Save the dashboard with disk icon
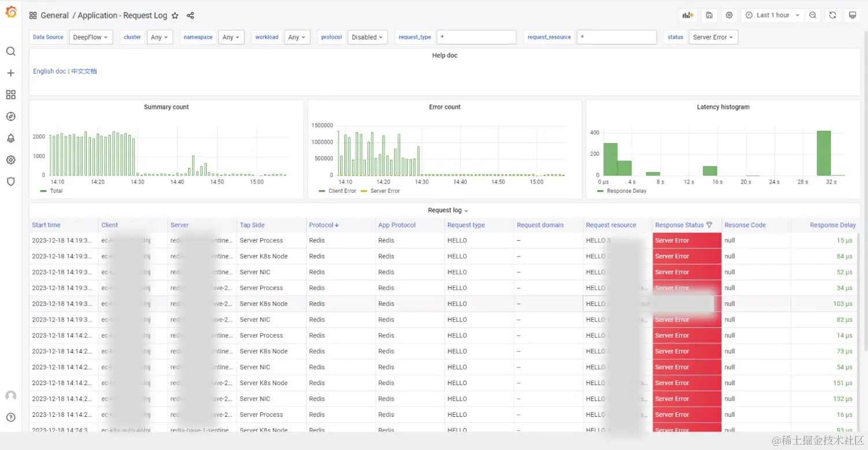 point(709,15)
